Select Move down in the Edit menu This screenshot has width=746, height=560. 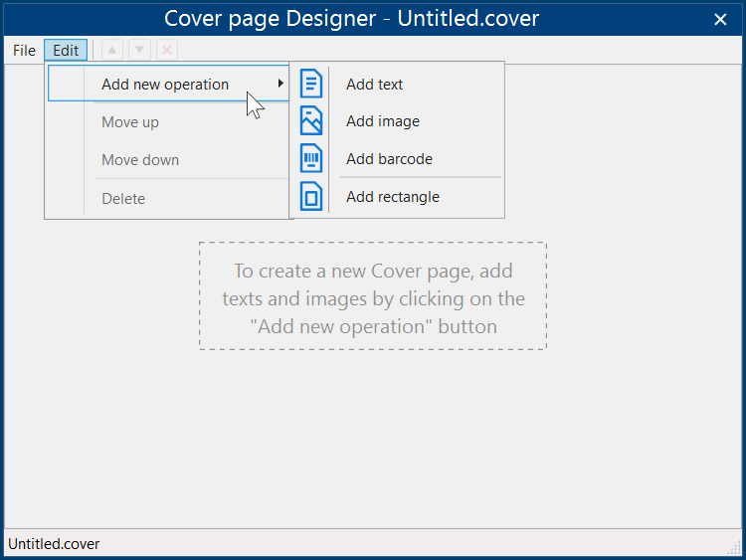coord(140,160)
